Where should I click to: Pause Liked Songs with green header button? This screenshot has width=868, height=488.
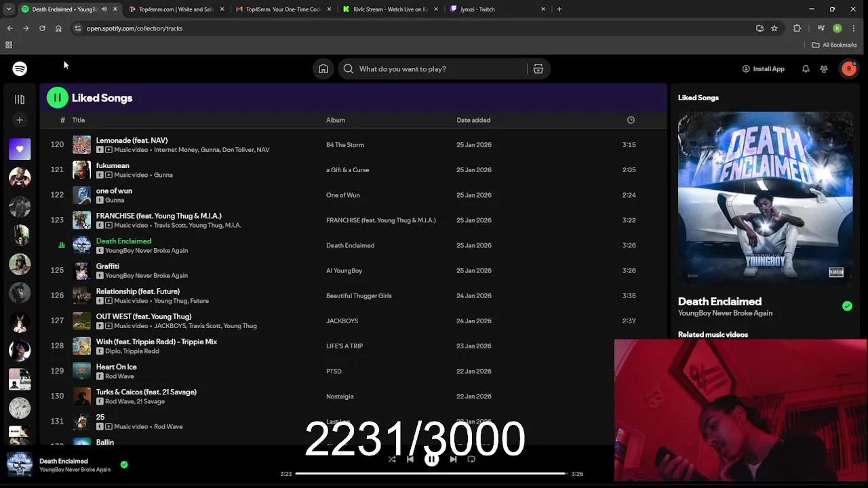(x=58, y=98)
